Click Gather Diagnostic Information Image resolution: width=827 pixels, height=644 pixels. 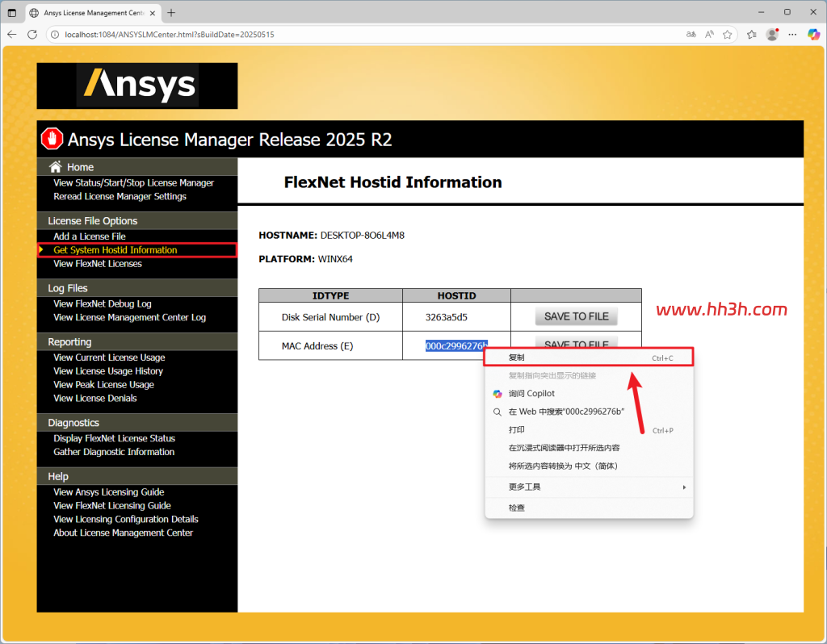[x=114, y=452]
